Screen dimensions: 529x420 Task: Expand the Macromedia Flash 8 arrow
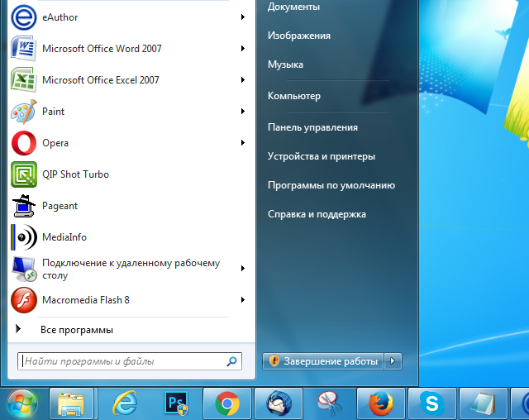coord(242,300)
